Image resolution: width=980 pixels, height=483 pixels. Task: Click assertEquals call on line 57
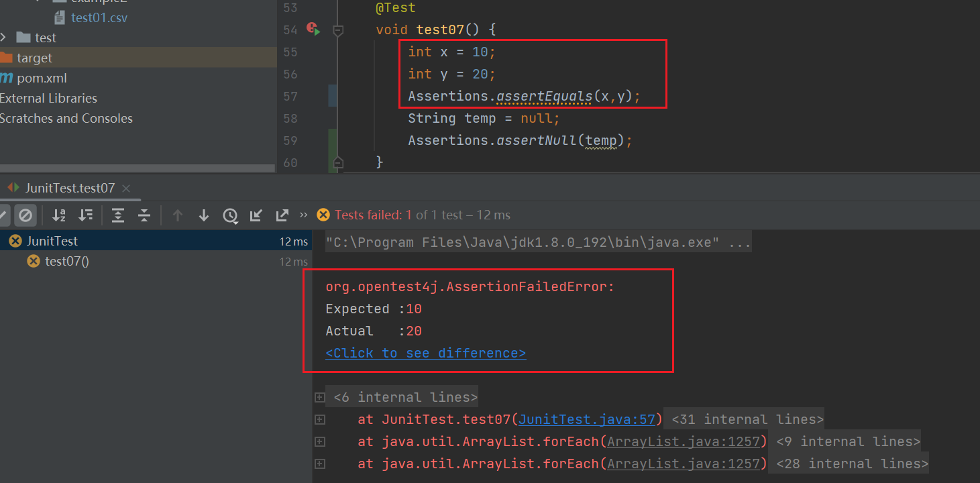point(545,96)
